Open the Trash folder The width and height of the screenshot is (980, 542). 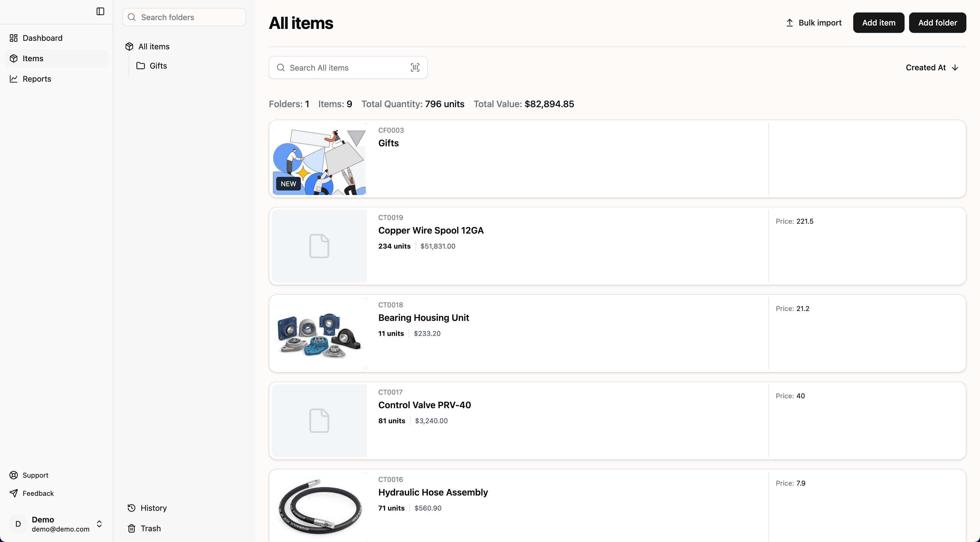pyautogui.click(x=151, y=528)
